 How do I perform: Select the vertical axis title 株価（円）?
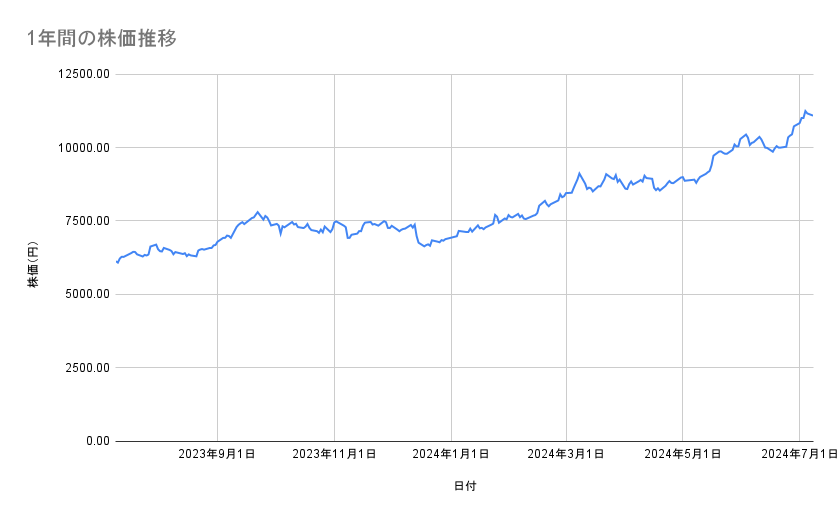pyautogui.click(x=33, y=270)
